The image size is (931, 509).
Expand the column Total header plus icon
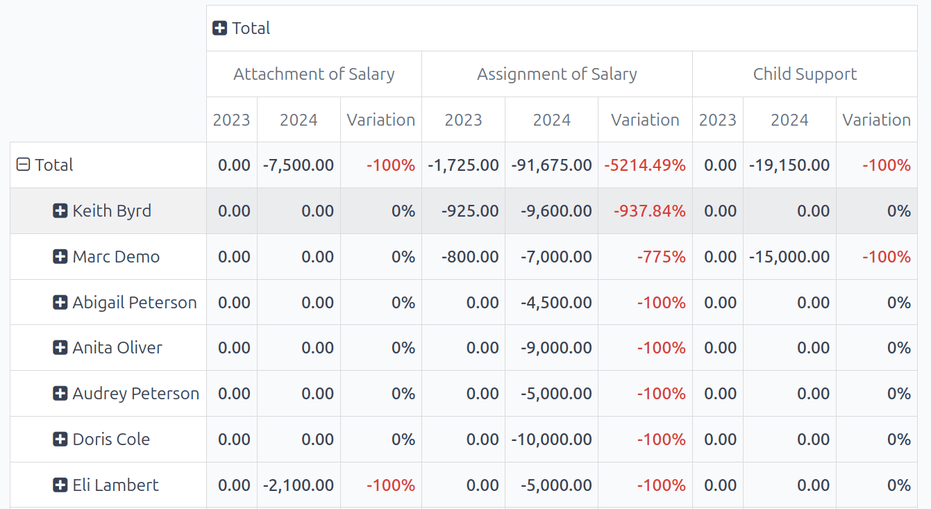click(220, 28)
